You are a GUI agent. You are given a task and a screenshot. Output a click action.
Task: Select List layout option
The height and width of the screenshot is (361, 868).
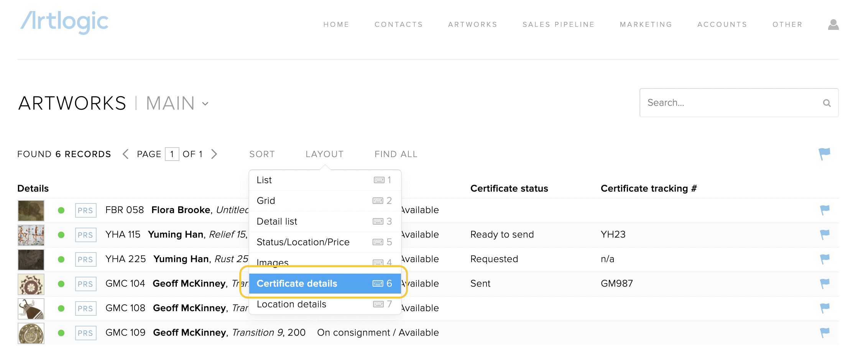click(325, 180)
